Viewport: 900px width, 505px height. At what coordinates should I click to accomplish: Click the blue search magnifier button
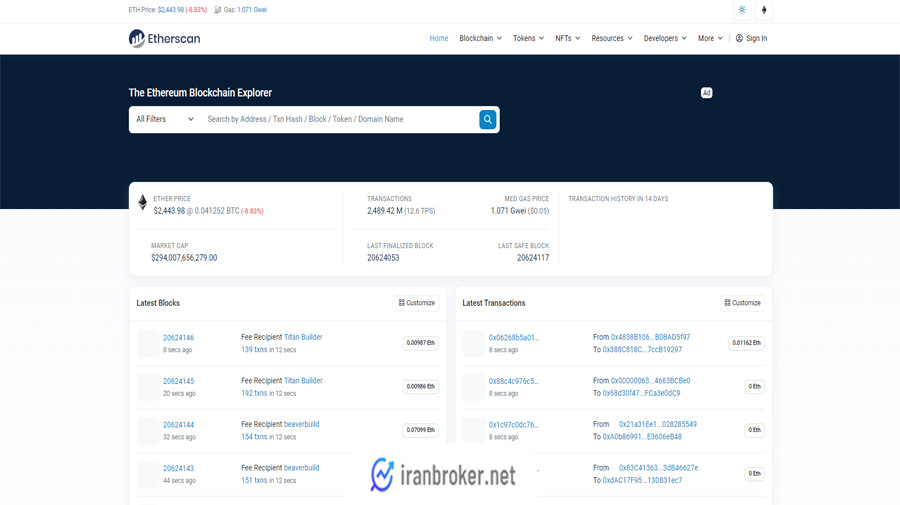point(487,119)
